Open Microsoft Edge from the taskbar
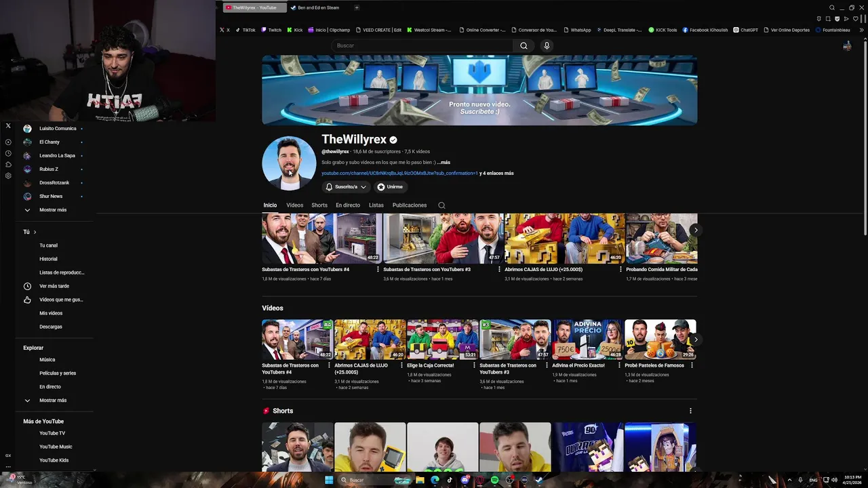 [435, 480]
